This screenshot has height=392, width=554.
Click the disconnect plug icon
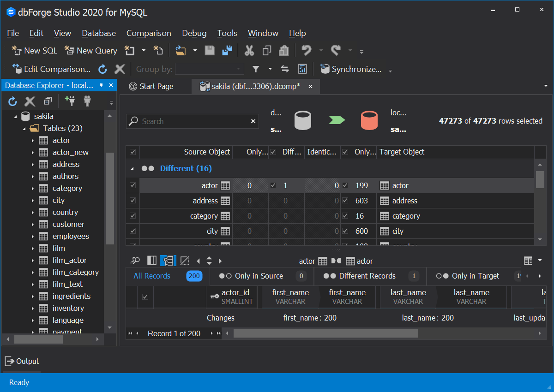pos(87,101)
